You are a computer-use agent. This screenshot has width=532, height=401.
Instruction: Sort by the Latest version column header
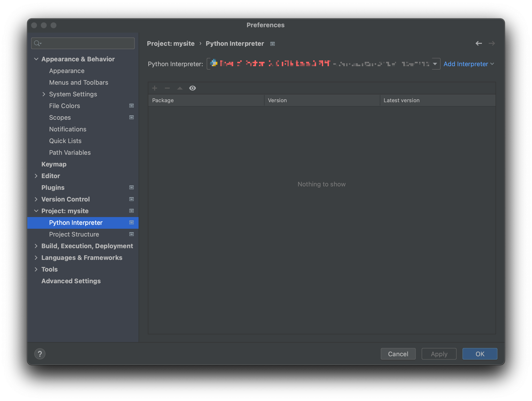(x=401, y=100)
